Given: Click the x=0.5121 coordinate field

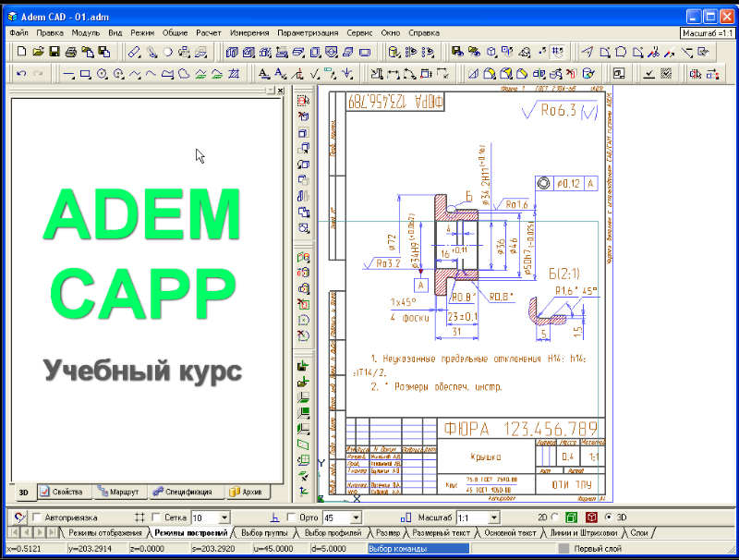Looking at the screenshot, I should point(34,549).
